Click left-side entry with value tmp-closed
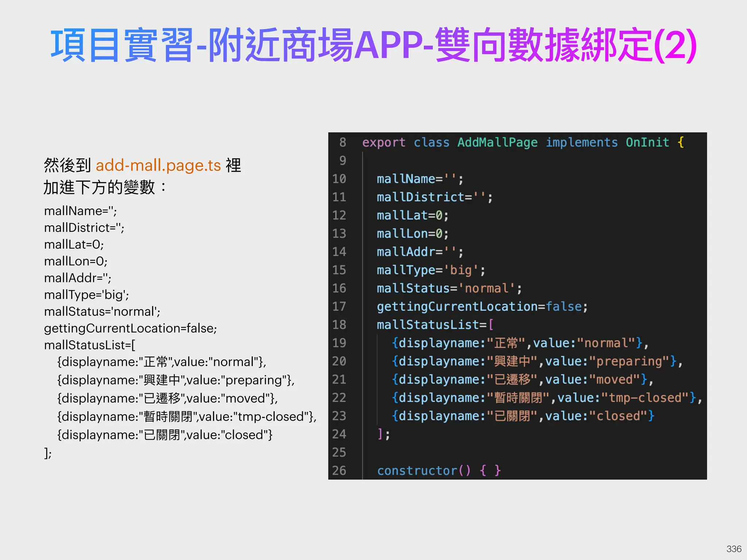Screen dimensions: 747x560 coord(187,417)
